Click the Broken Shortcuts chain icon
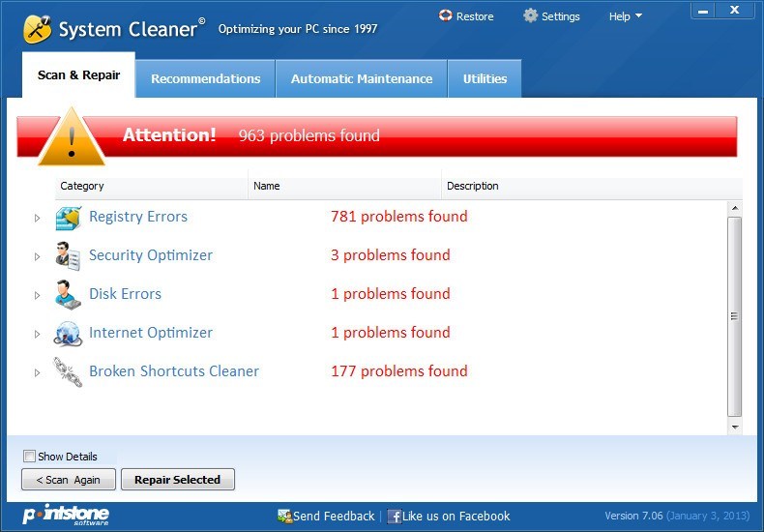This screenshot has height=532, width=764. pos(68,372)
